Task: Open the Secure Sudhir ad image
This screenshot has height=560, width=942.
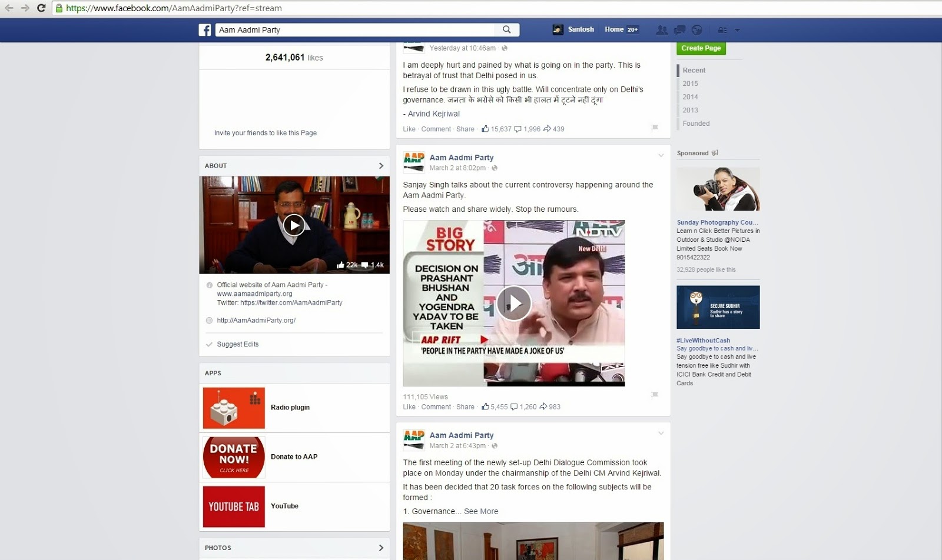Action: coord(718,307)
